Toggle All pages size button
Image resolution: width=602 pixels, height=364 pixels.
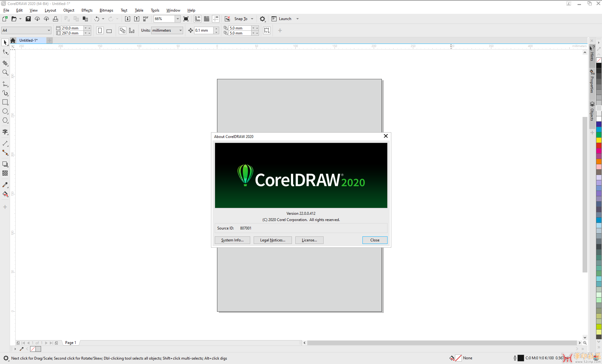(x=123, y=30)
